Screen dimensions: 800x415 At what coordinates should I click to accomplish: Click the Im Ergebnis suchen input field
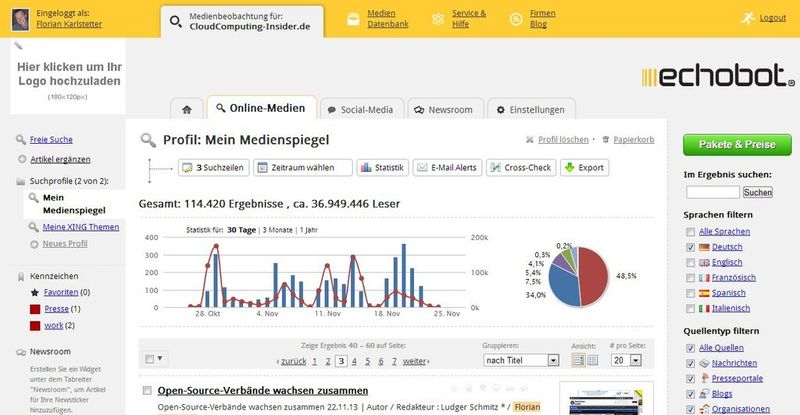tap(713, 192)
